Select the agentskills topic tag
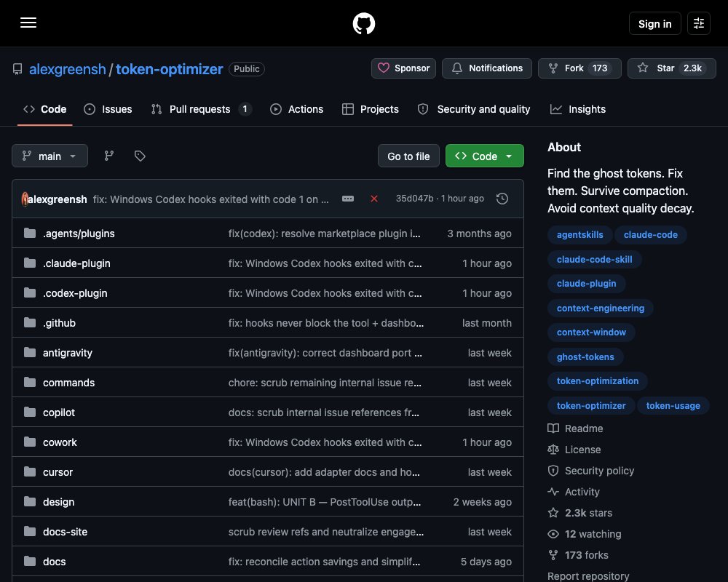 click(580, 235)
